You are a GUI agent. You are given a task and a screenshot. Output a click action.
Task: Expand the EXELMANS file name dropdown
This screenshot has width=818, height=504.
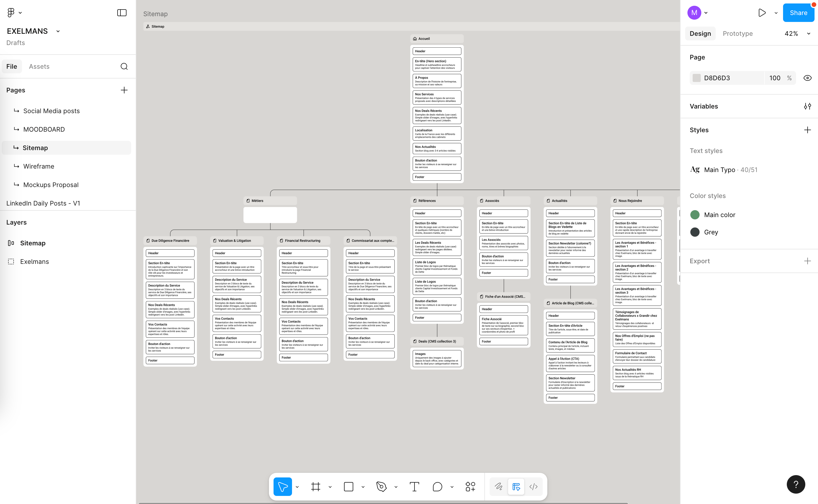point(58,31)
